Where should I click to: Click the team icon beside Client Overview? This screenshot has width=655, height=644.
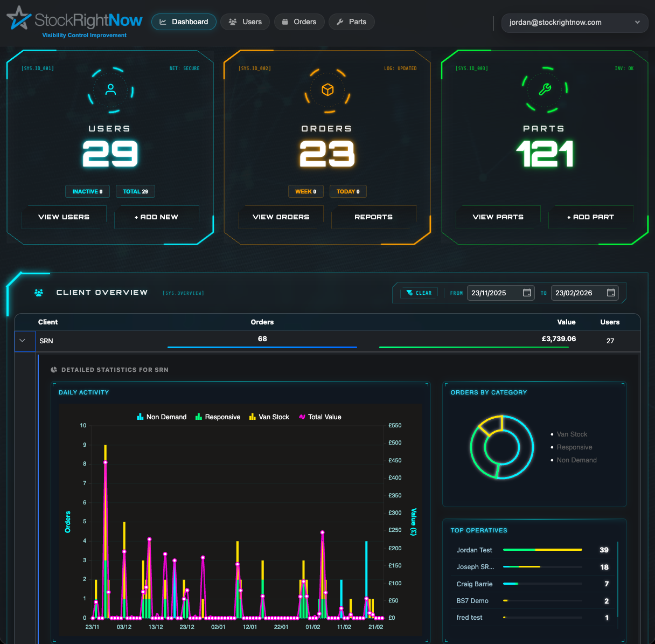[38, 292]
